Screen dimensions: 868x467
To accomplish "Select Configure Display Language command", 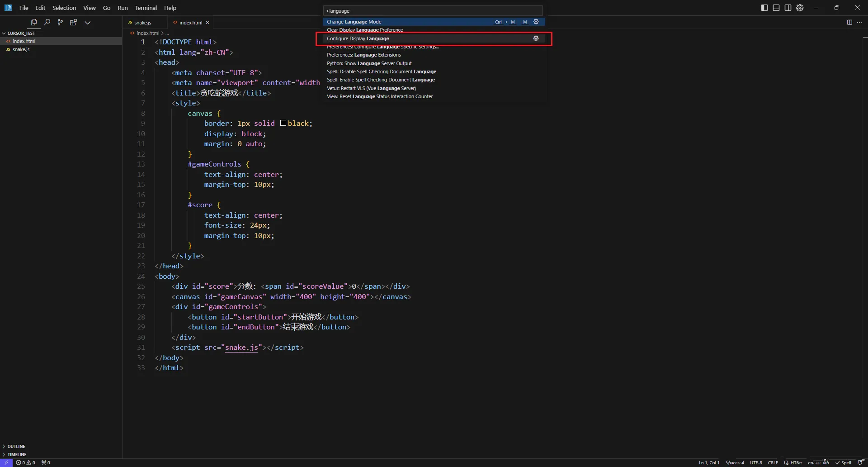I will [358, 38].
